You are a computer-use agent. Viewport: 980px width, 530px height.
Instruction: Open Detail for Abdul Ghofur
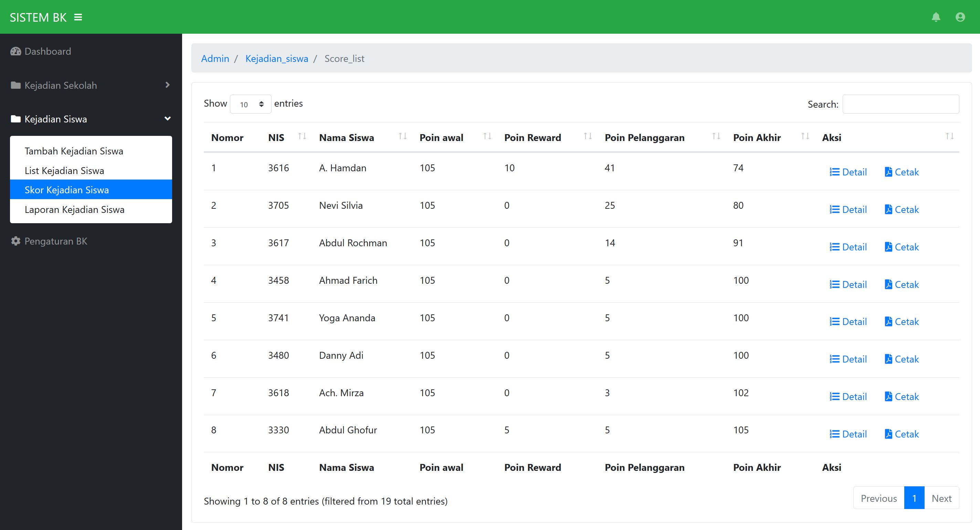point(848,434)
